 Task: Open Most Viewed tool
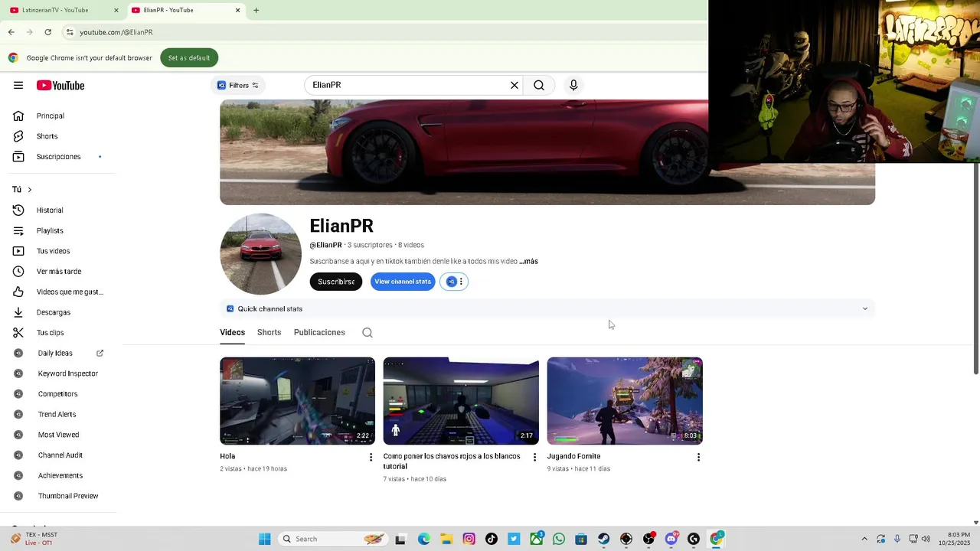click(58, 435)
